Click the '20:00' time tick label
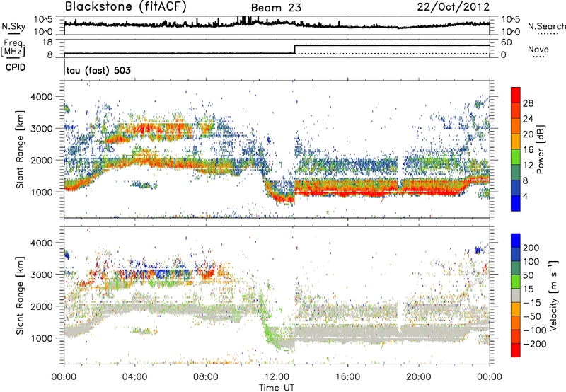This screenshot has height=392, width=566. (418, 377)
